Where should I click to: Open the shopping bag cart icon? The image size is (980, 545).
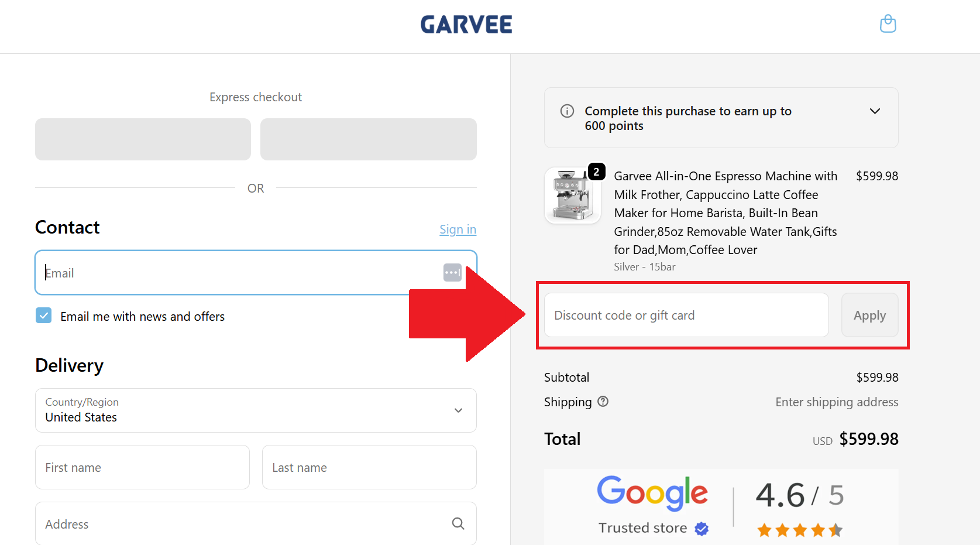888,24
